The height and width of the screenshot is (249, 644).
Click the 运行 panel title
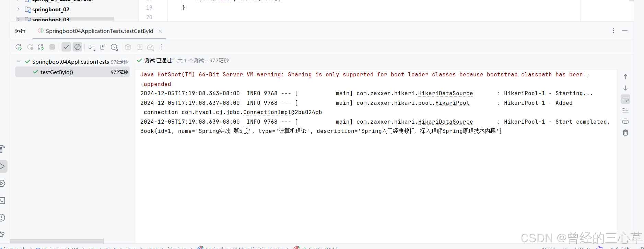coord(20,31)
